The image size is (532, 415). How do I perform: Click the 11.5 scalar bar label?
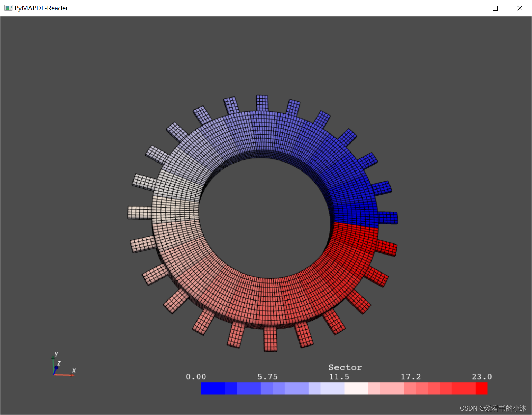[x=339, y=377]
